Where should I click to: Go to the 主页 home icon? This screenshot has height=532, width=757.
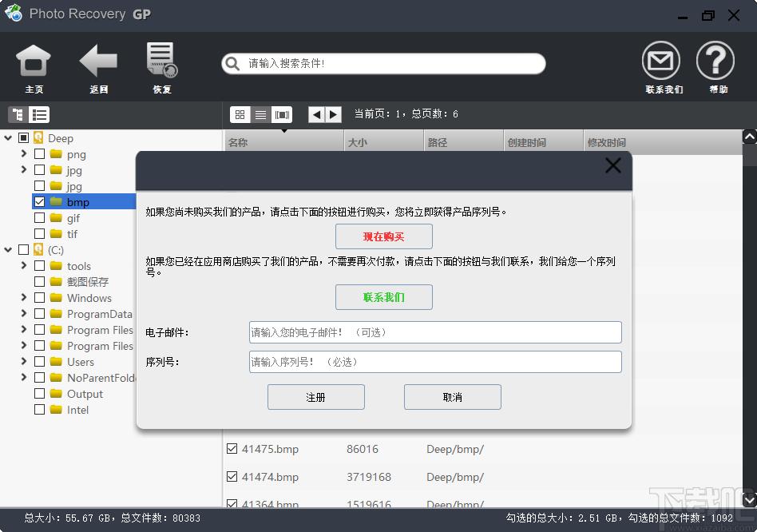34,62
